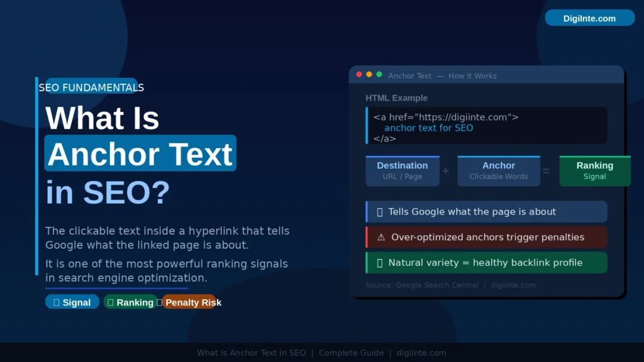Click 'Anchor Text — How It Works' title

[442, 76]
